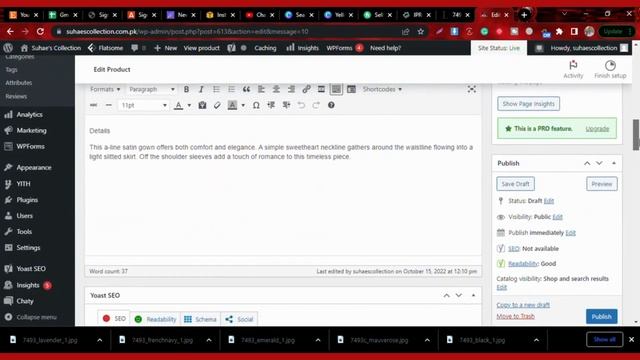Click the browser address bar
This screenshot has height=360, width=640.
tap(229, 31)
